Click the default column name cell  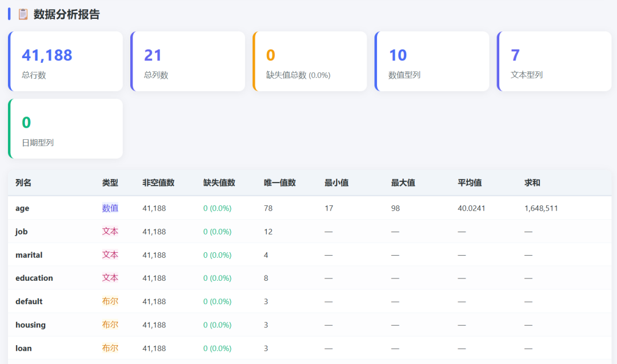(x=29, y=301)
